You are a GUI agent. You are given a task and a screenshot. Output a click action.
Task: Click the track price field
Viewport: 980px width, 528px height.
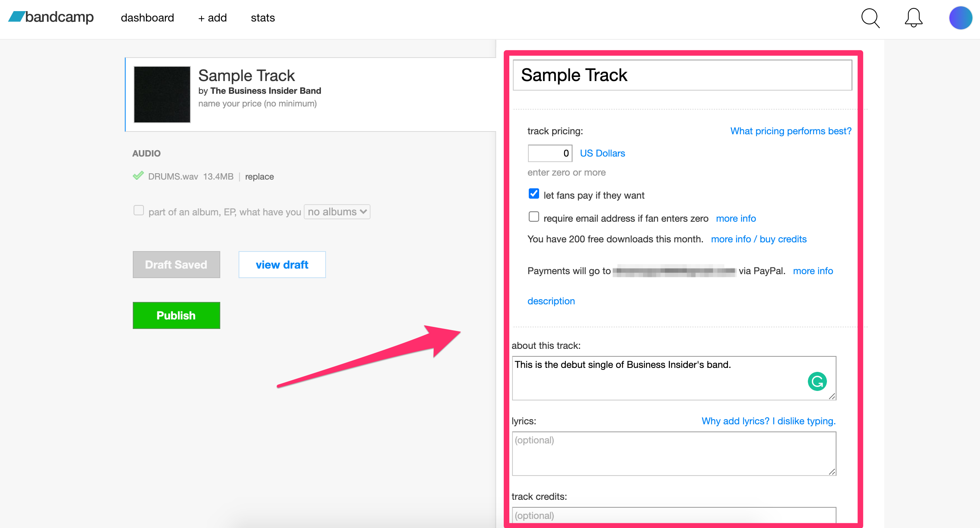[x=549, y=153]
